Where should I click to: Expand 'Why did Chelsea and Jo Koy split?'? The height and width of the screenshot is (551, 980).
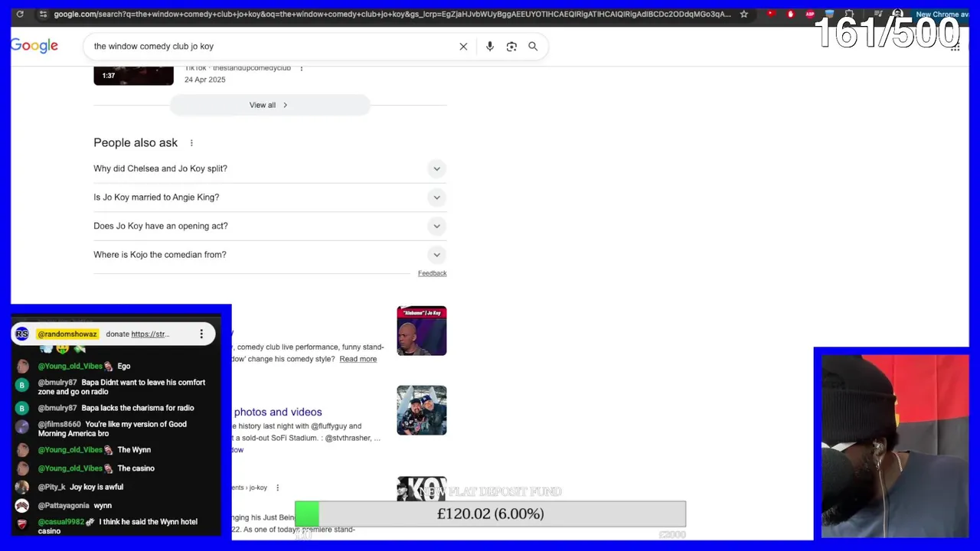[269, 168]
